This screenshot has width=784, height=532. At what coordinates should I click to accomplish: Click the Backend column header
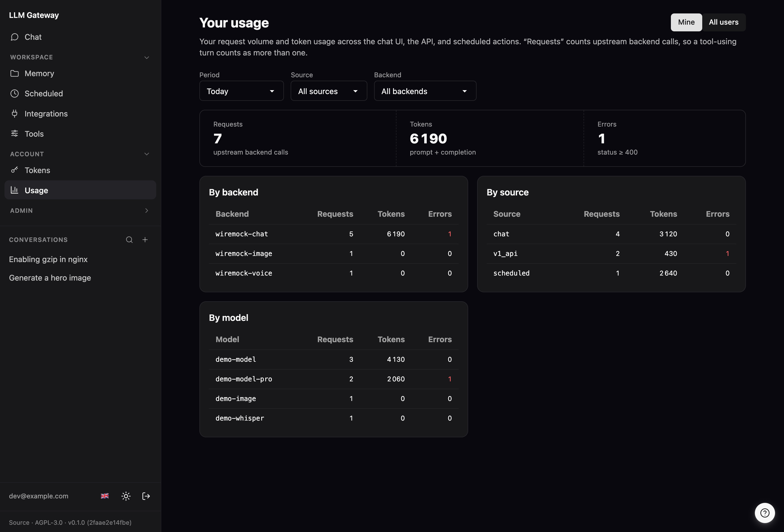[x=232, y=214]
